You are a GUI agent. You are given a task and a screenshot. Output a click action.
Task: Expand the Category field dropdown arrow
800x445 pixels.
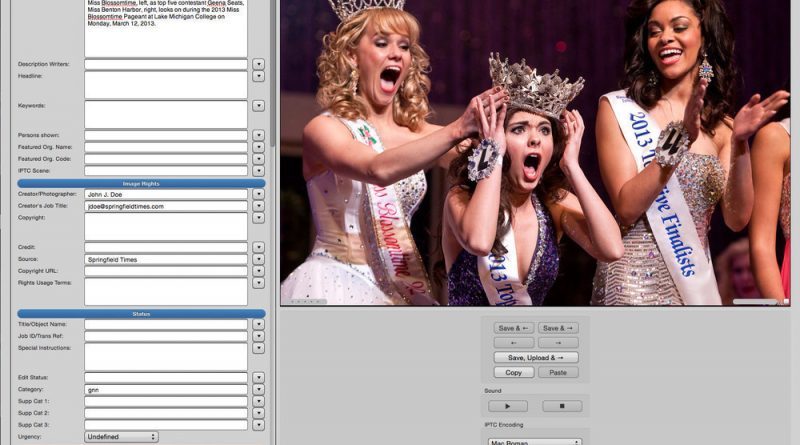258,390
